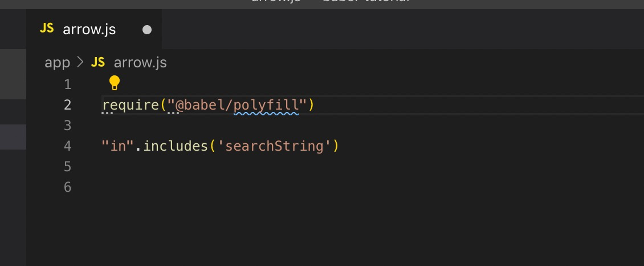Click line number 3 in the gutter
This screenshot has width=644, height=266.
click(x=68, y=126)
